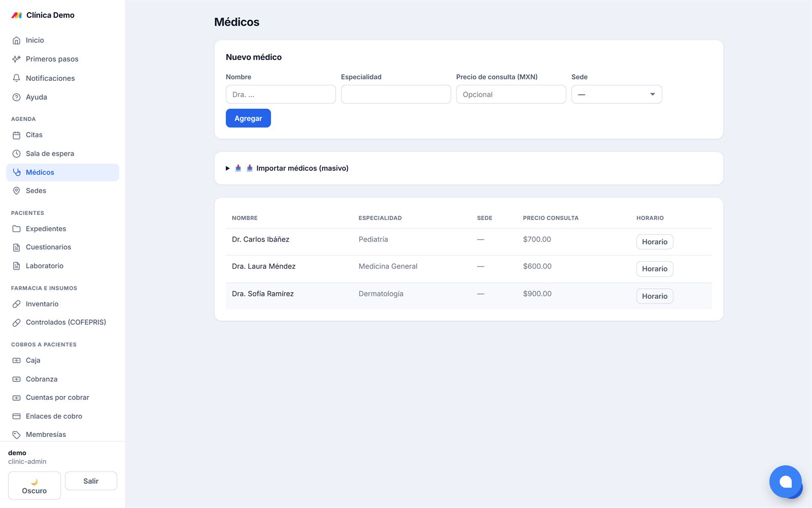Click the Agregar button
This screenshot has height=508, width=812.
tap(248, 118)
